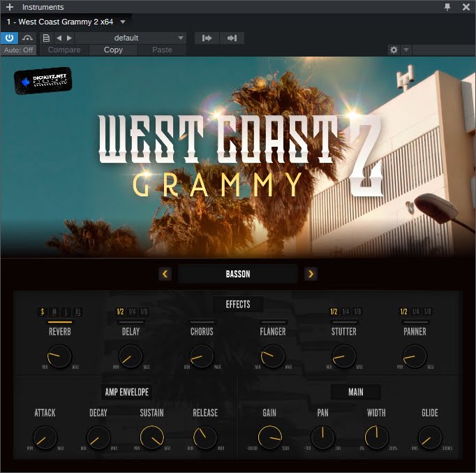This screenshot has height=473, width=476.
Task: Toggle the Reverb enable bar
Action: coord(60,322)
